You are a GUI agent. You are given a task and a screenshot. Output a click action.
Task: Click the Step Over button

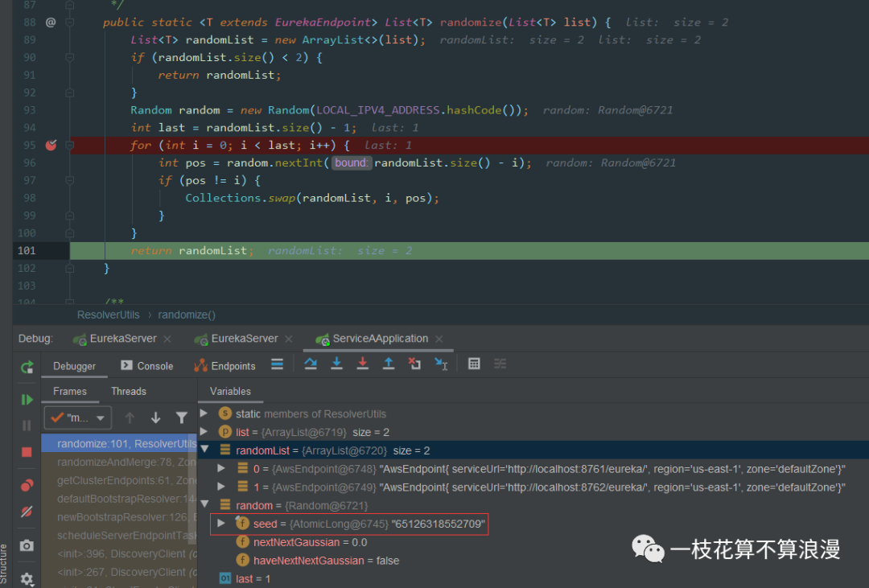(311, 364)
